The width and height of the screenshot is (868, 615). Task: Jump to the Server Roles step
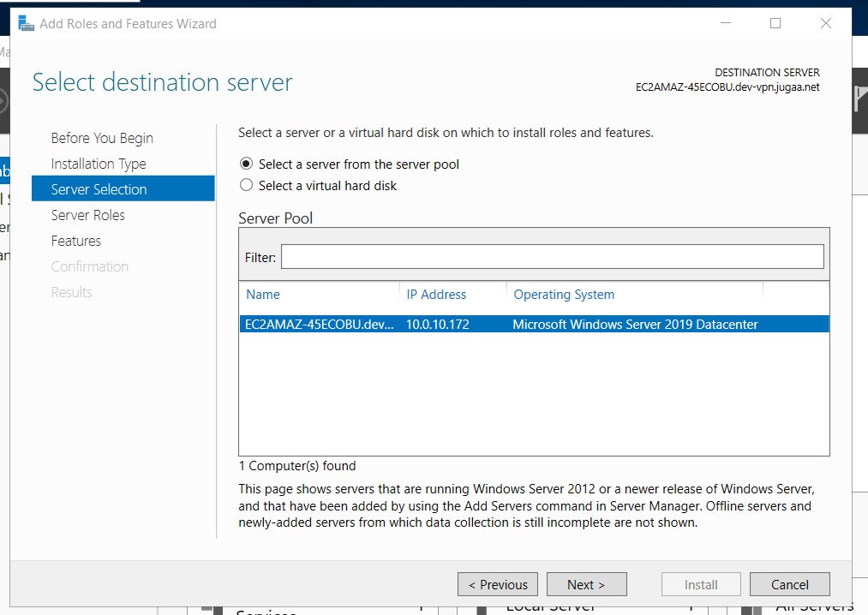pyautogui.click(x=88, y=215)
